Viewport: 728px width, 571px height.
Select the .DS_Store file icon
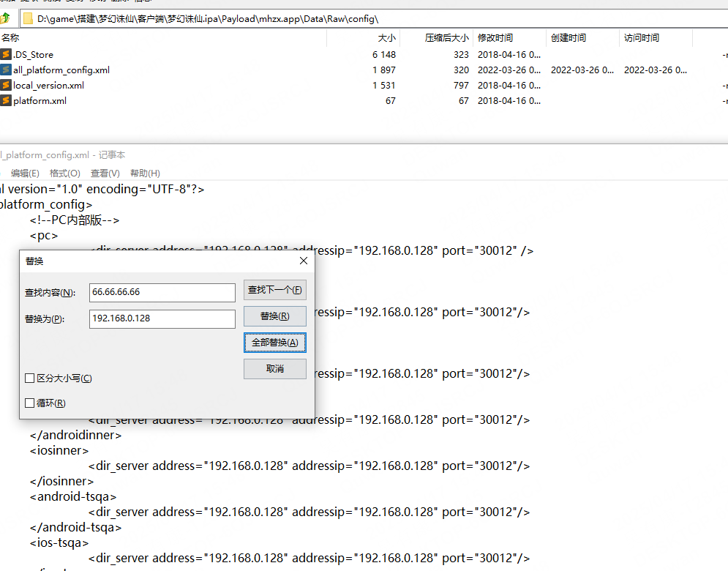pos(6,54)
